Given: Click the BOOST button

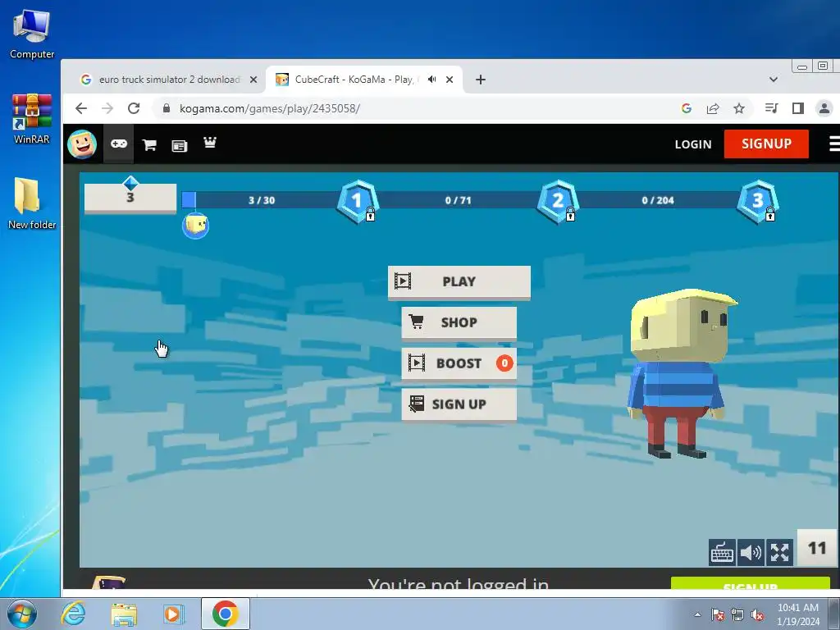Looking at the screenshot, I should 459,363.
